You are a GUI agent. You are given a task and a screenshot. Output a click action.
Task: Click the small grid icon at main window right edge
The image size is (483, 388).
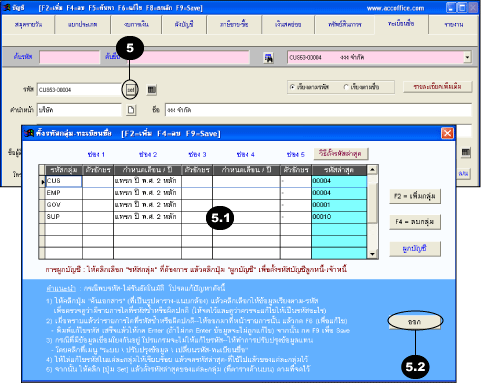[466, 153]
